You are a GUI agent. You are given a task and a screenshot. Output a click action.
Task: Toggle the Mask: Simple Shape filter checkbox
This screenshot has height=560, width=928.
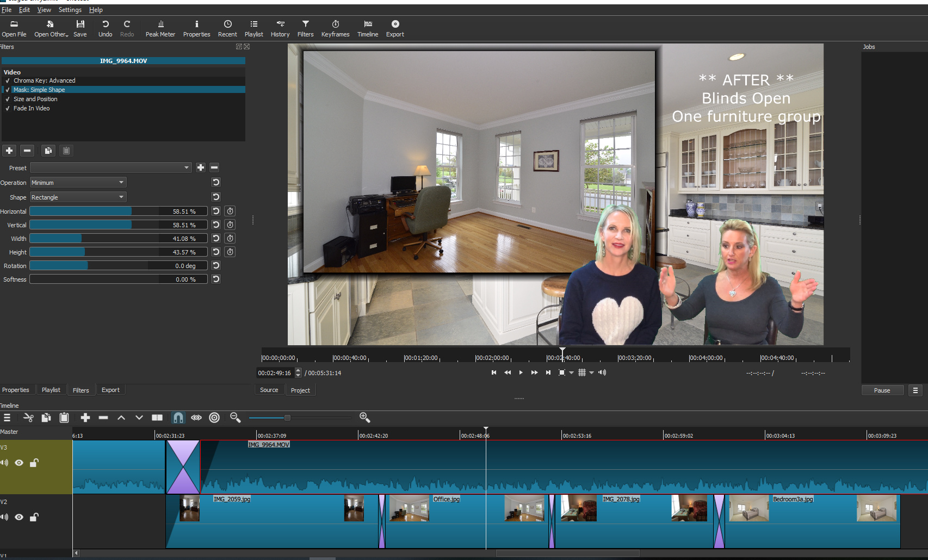(x=8, y=90)
